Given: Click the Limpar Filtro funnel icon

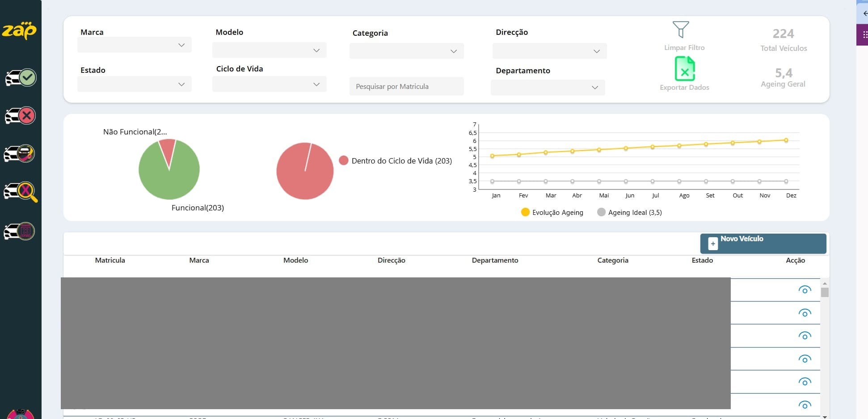Looking at the screenshot, I should [681, 29].
